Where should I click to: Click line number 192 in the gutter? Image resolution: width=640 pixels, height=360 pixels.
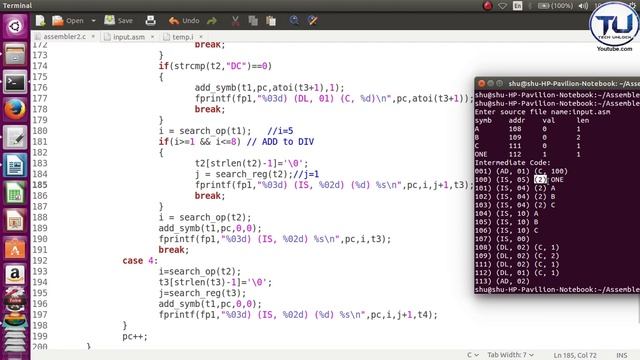click(x=40, y=260)
